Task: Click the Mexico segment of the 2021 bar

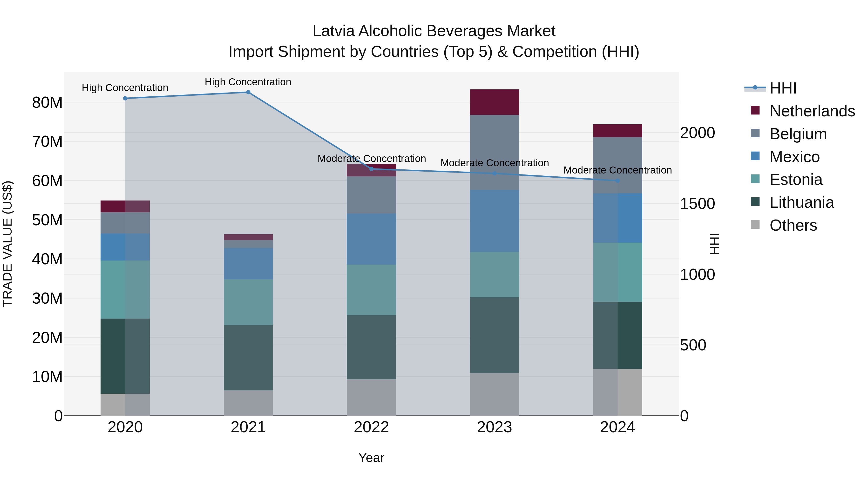Action: coord(248,264)
